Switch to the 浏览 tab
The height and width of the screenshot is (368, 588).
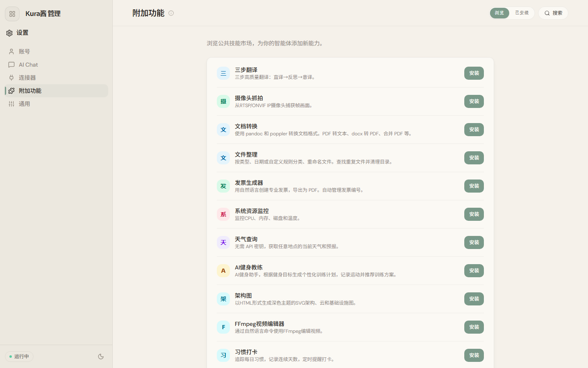tap(499, 13)
